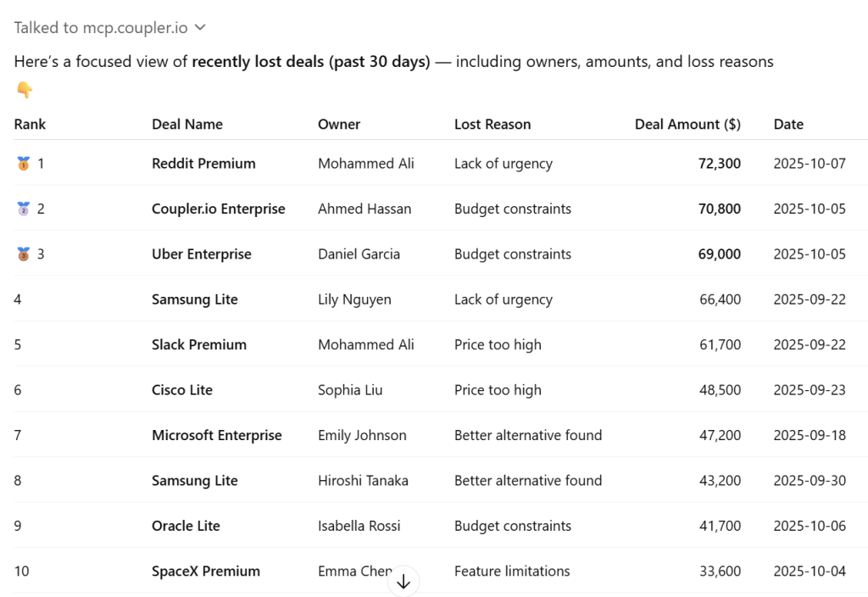Click the pointing-down hand emoji

24,89
